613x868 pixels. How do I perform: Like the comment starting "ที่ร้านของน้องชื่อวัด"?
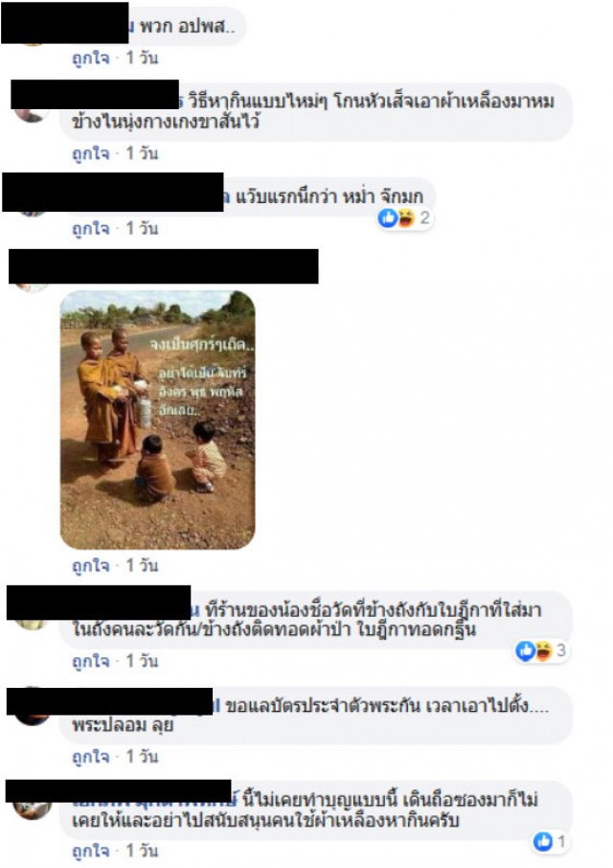point(91,660)
